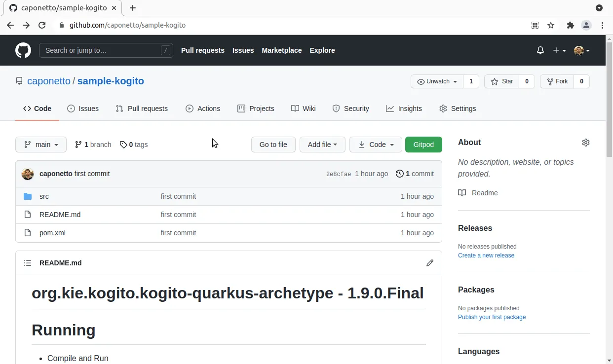The height and width of the screenshot is (364, 613).
Task: Switch to the Pull requests repository tab
Action: (142, 109)
